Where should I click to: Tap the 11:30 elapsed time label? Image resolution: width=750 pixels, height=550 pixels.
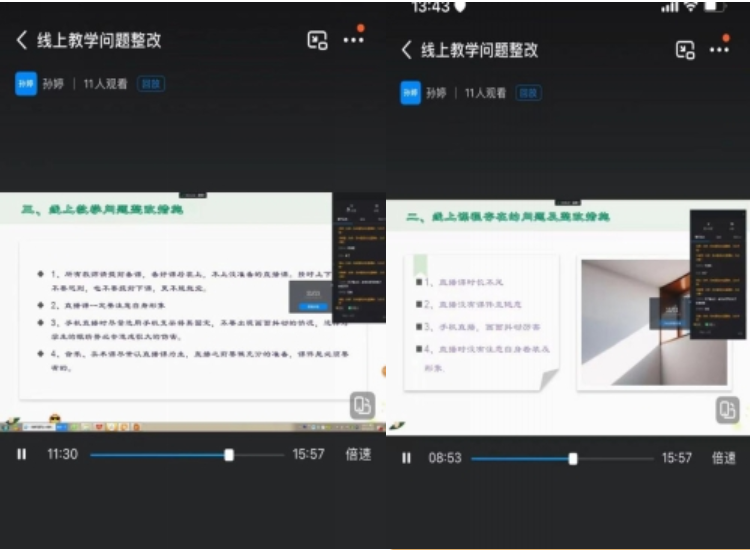pos(62,454)
